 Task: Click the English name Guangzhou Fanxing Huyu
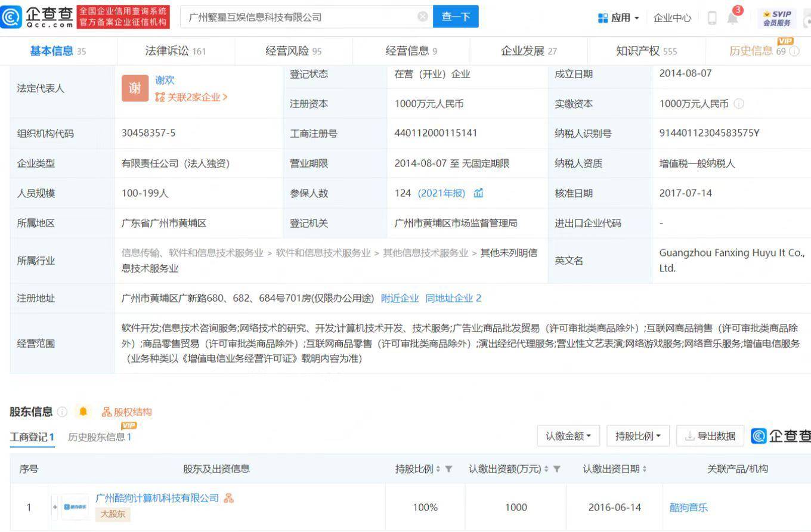[732, 261]
